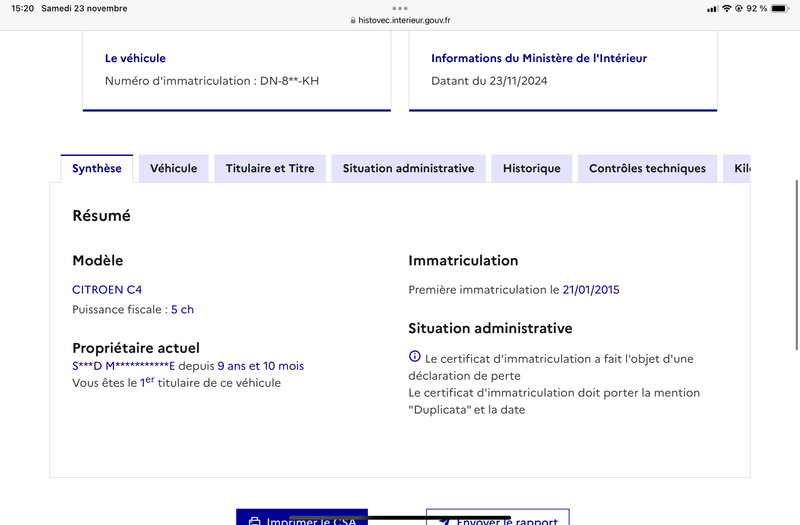Click the 'Numéro d'immatriculation : DN-8**-KH' text
Screen dimensions: 800x525
tap(212, 81)
